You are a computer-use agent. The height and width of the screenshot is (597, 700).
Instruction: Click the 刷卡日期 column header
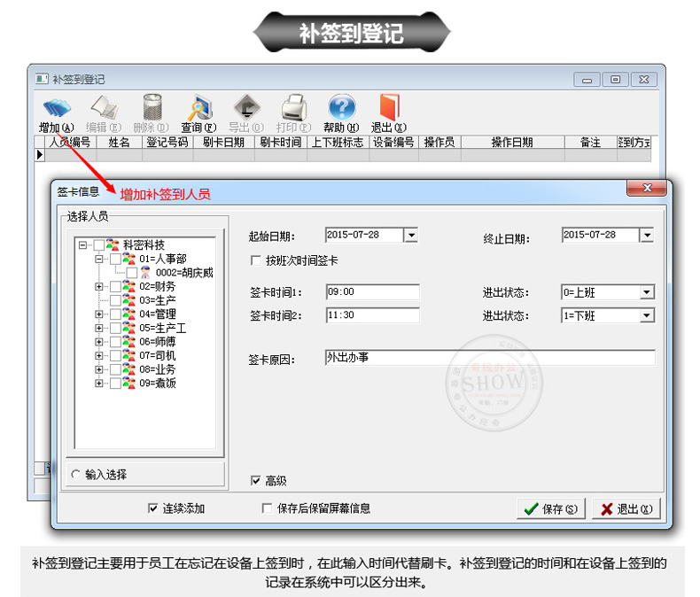[223, 143]
